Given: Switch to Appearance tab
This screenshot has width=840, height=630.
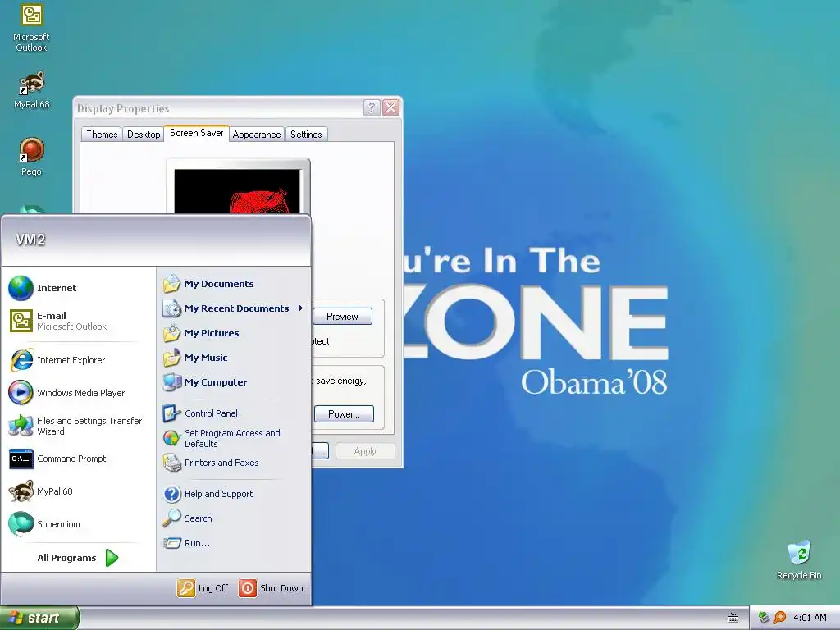Looking at the screenshot, I should [257, 135].
